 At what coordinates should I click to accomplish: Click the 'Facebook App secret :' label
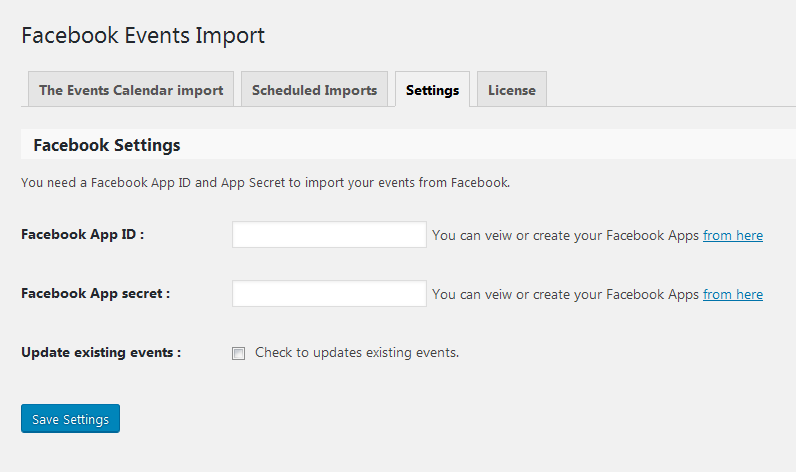point(96,294)
